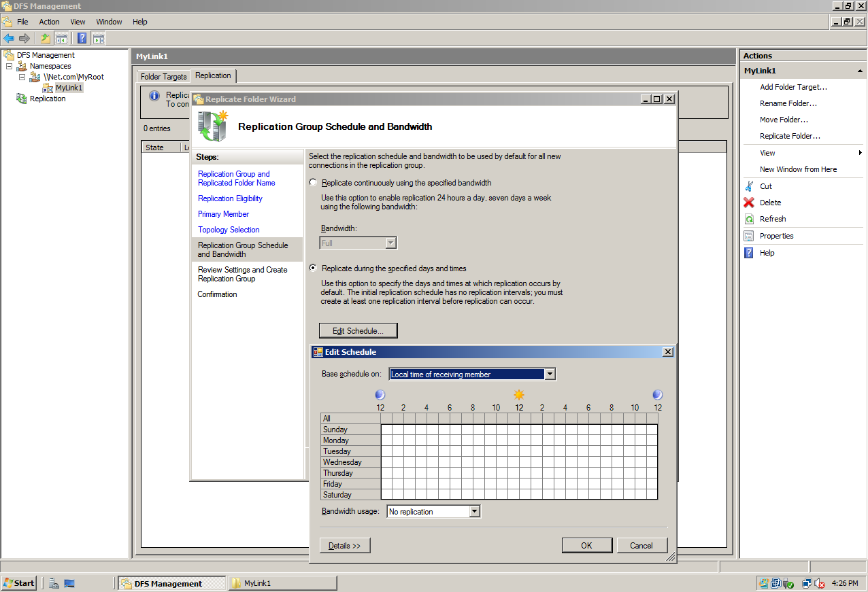Toggle the Show/Hide Action Pane toolbar icon

[99, 38]
